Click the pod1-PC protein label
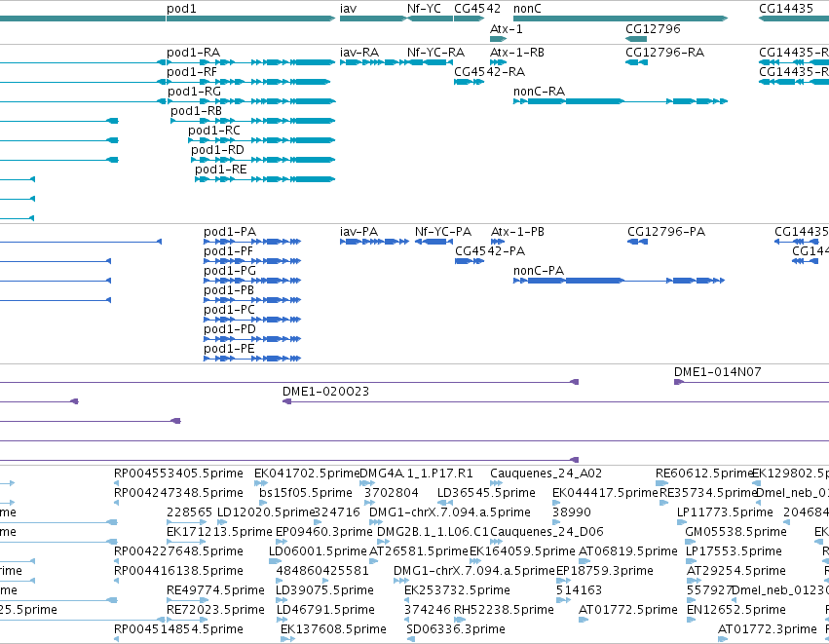The width and height of the screenshot is (829, 644). 229,310
